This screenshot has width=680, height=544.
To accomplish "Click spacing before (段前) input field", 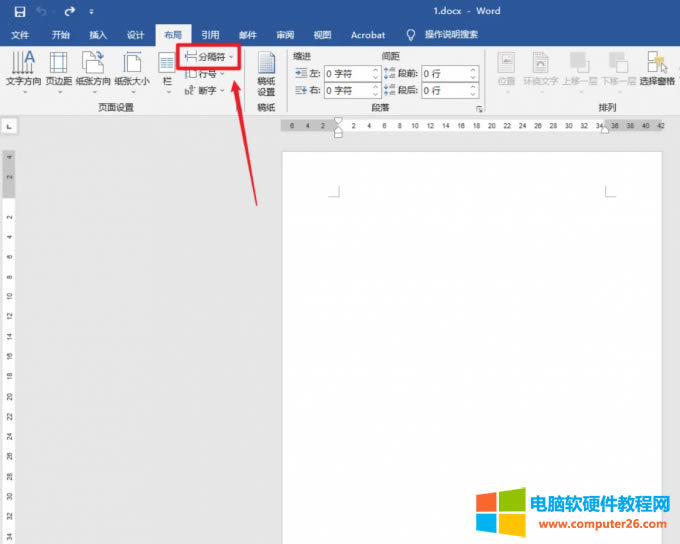I will point(444,74).
